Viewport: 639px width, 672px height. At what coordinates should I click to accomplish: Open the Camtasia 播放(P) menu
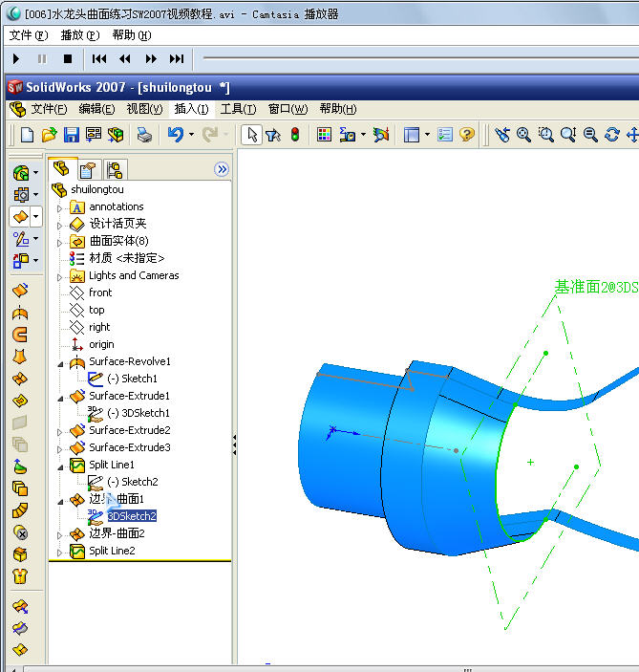pyautogui.click(x=80, y=35)
